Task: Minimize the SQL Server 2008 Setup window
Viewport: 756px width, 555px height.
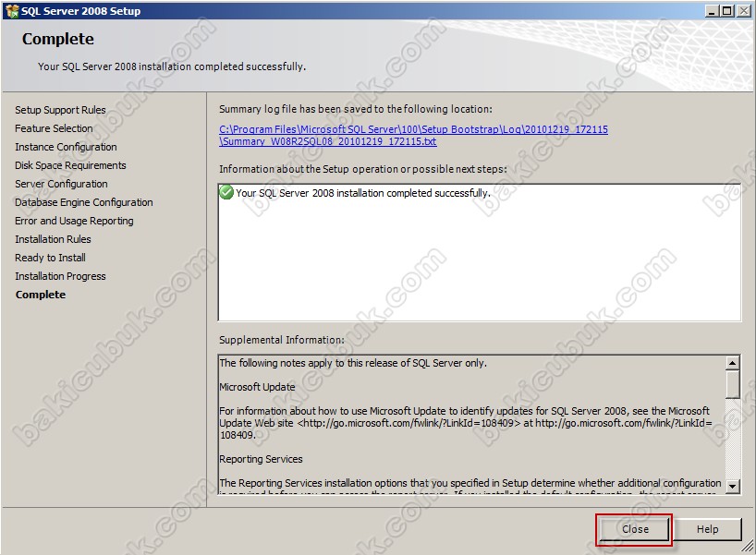Action: [712, 10]
